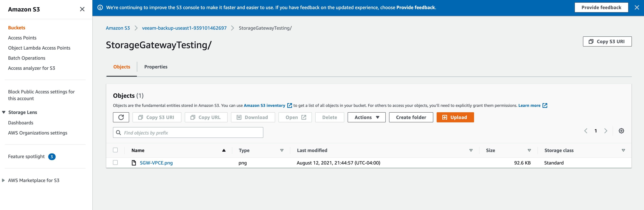This screenshot has width=644, height=210.
Task: Click the Delete button
Action: click(x=329, y=117)
